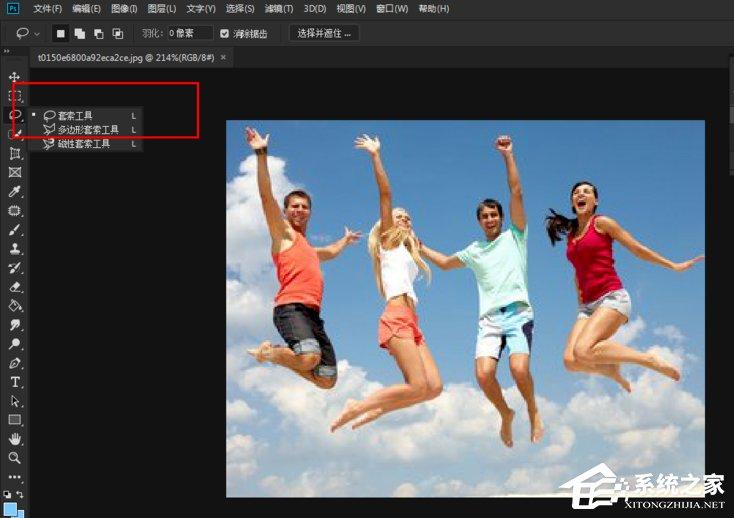734x518 pixels.
Task: Swap foreground and background colors
Action: (20, 494)
